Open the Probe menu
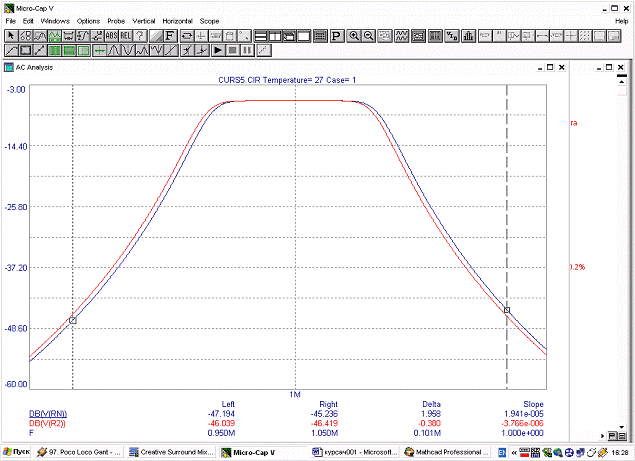The height and width of the screenshot is (461, 635). (117, 20)
